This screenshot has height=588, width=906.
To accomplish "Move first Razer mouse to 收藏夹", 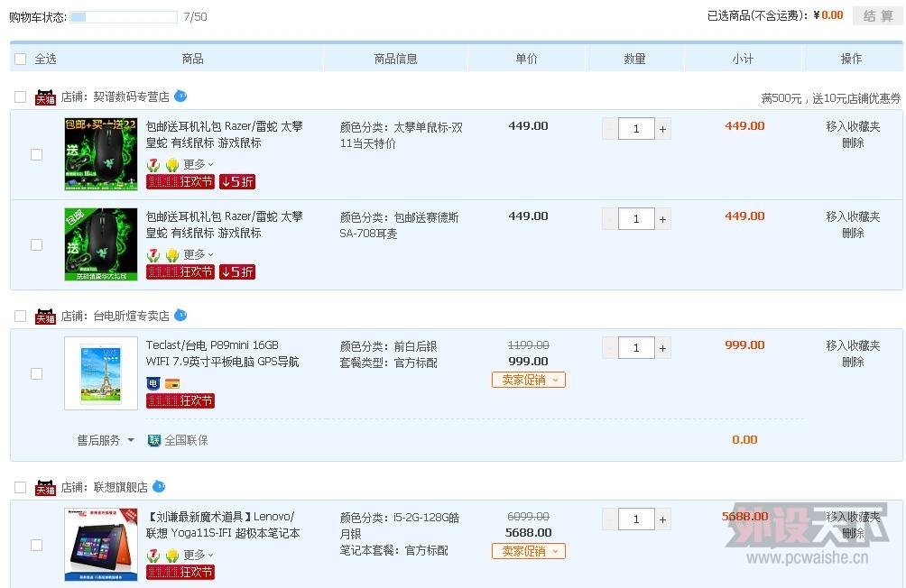I will pyautogui.click(x=853, y=126).
